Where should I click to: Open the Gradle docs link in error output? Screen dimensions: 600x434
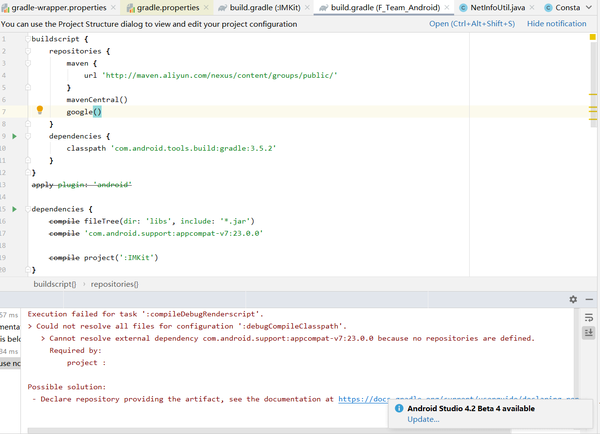[x=363, y=399]
